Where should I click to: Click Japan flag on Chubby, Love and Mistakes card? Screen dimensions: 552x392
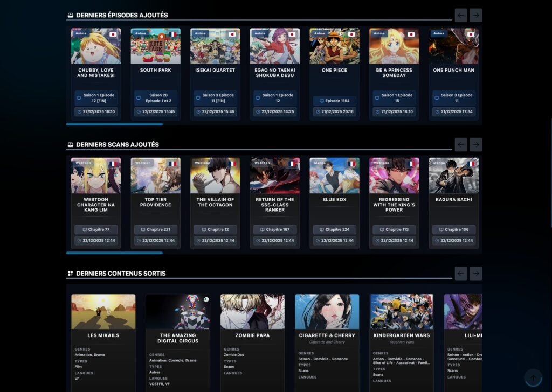(113, 34)
